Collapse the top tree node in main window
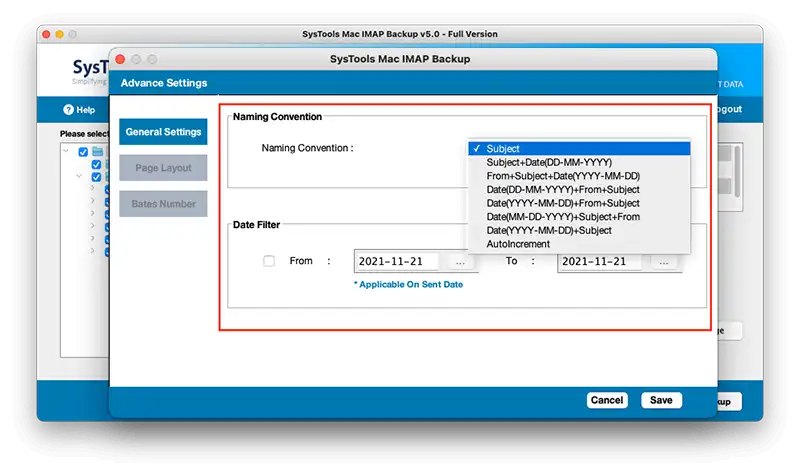 coord(66,151)
